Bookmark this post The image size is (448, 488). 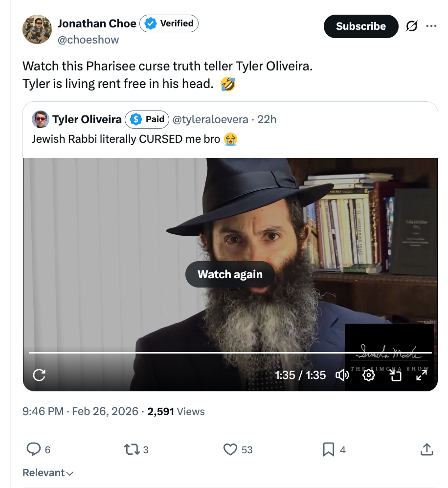[x=329, y=449]
